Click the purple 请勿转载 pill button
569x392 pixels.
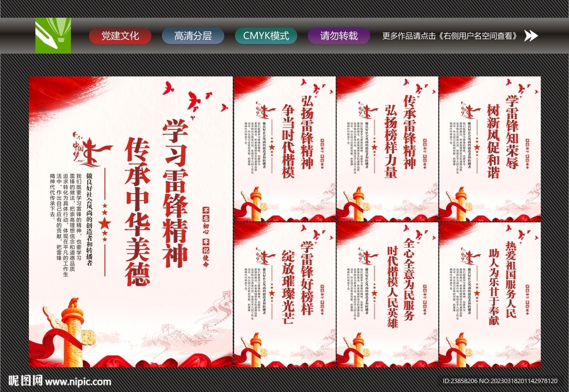(339, 36)
